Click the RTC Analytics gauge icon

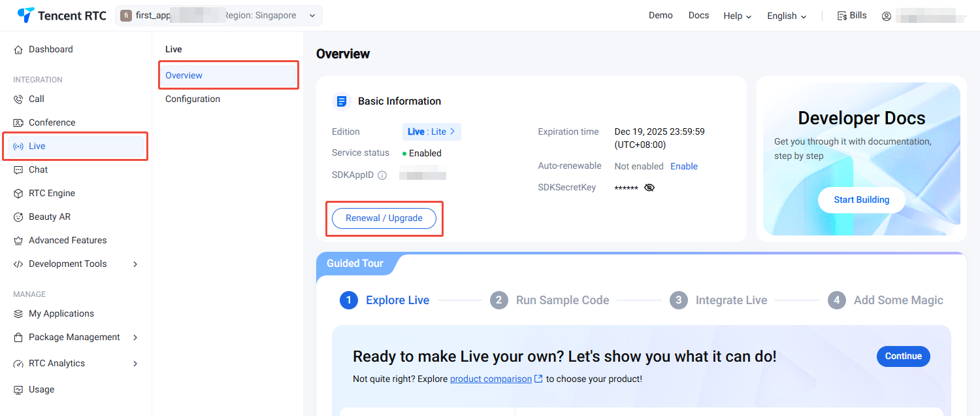18,363
